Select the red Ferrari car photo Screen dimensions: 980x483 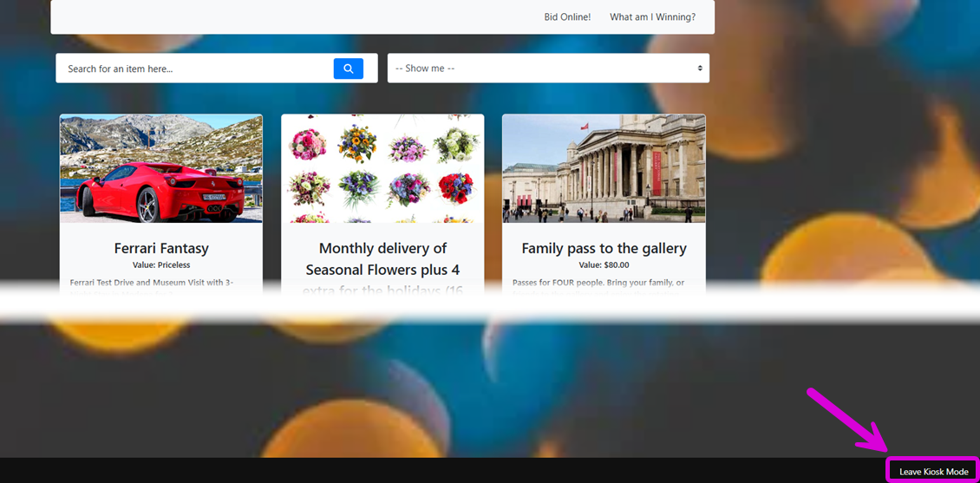tap(161, 169)
